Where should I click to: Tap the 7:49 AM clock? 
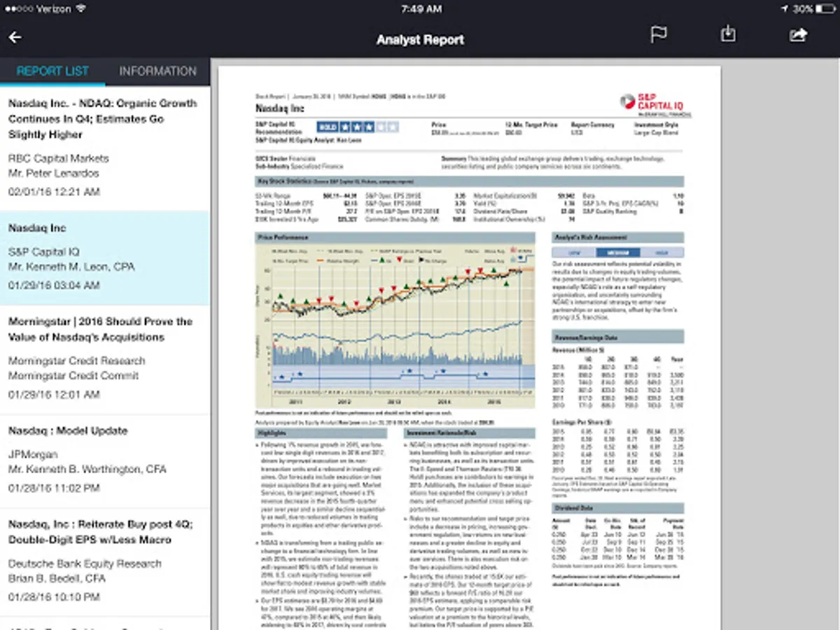tap(421, 9)
